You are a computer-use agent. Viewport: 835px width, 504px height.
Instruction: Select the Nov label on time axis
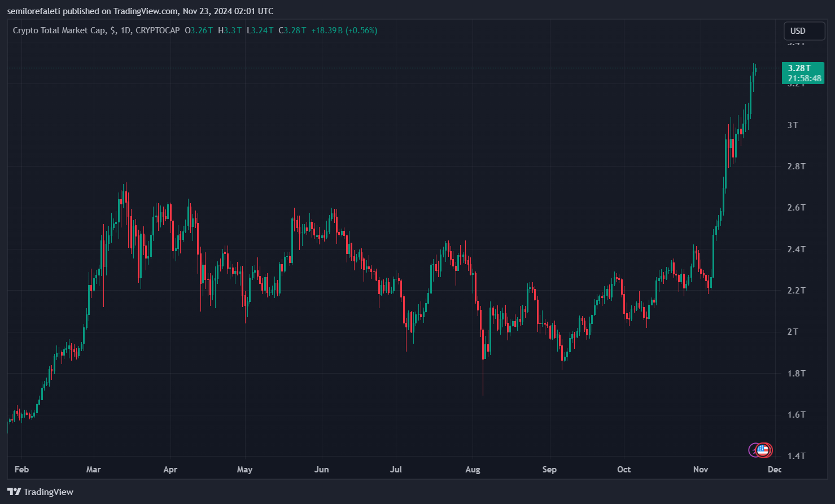pyautogui.click(x=701, y=470)
